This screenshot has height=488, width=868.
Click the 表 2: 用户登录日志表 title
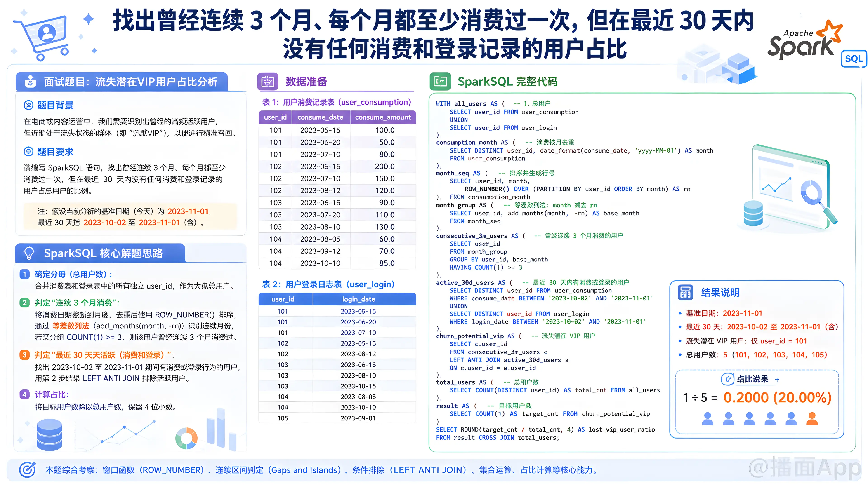point(328,284)
